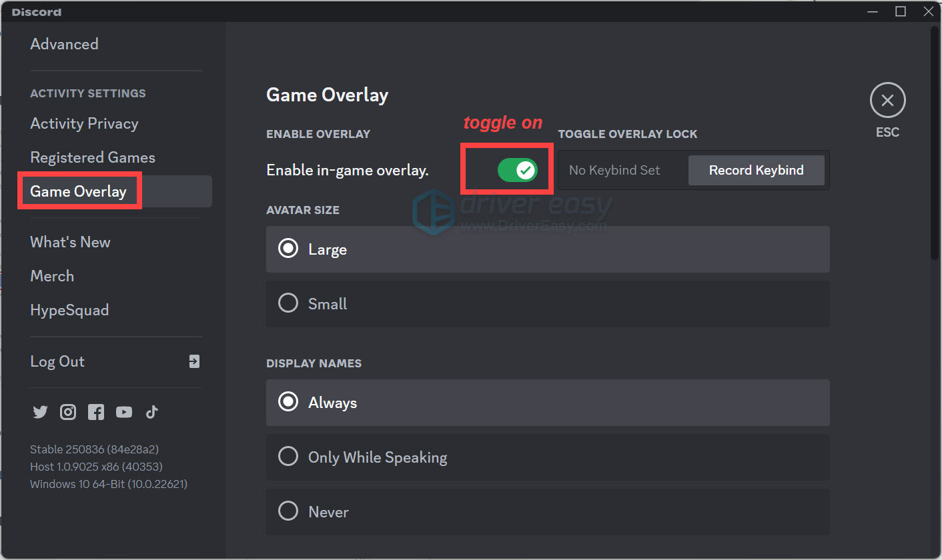Open the TikTok icon in footer
This screenshot has height=560, width=942.
coord(151,412)
